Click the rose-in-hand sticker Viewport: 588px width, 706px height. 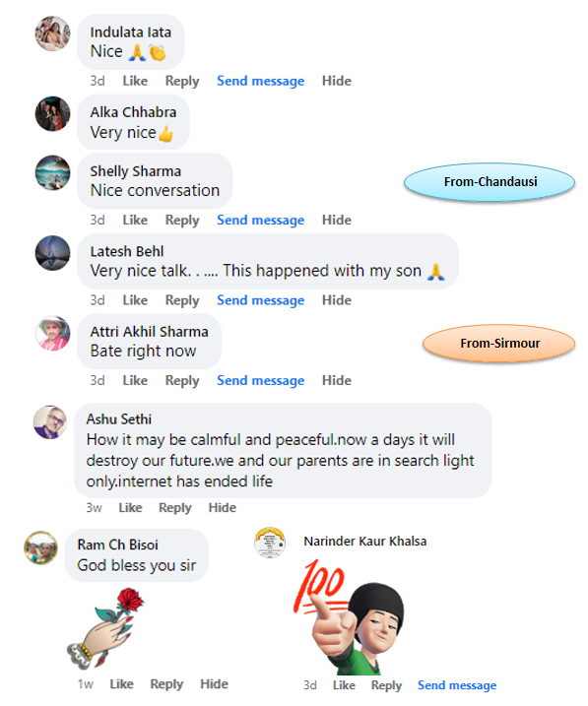click(105, 628)
